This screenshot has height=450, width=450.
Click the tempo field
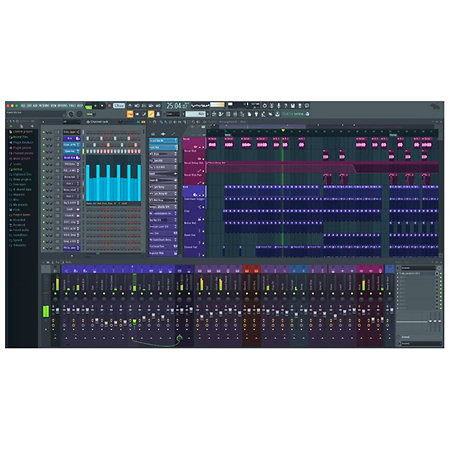[119, 106]
